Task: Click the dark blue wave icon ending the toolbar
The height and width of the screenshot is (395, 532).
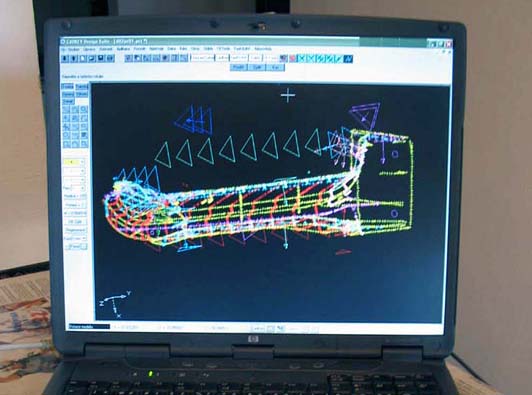Action: tap(348, 59)
